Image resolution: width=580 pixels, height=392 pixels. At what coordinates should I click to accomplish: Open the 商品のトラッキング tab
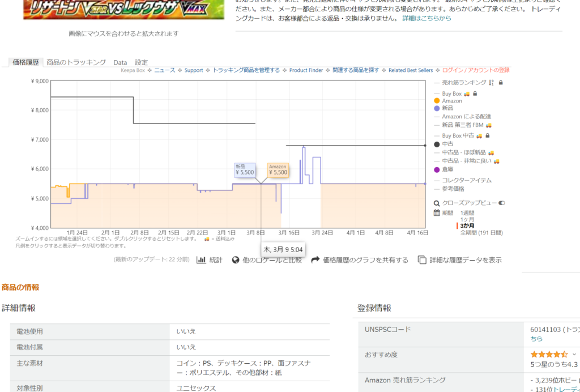tap(76, 62)
